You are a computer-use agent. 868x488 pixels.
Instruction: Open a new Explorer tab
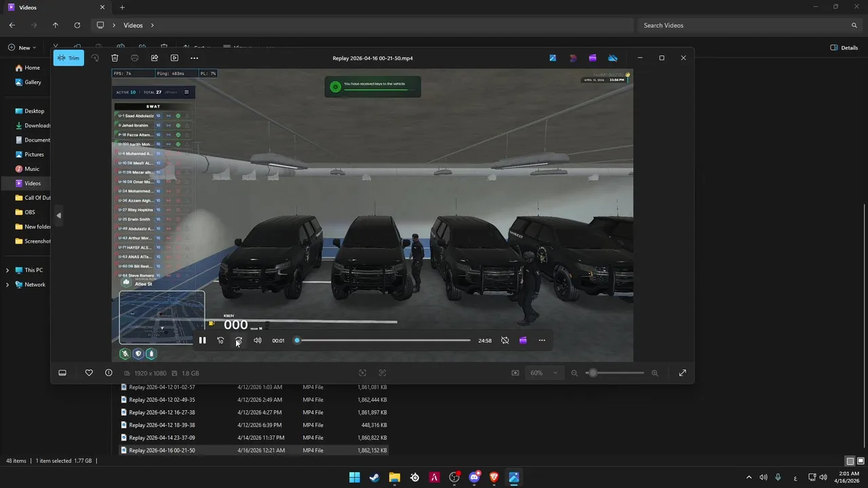(122, 7)
